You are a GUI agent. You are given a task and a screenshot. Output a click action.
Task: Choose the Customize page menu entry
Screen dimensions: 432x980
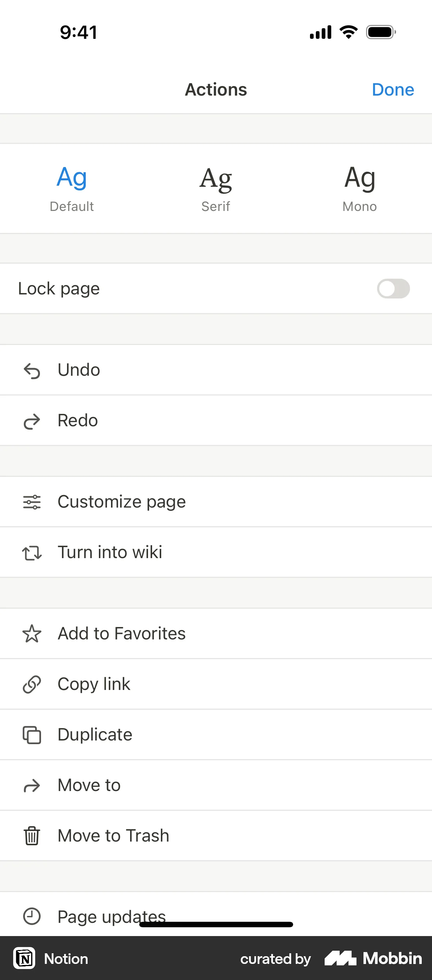click(121, 502)
